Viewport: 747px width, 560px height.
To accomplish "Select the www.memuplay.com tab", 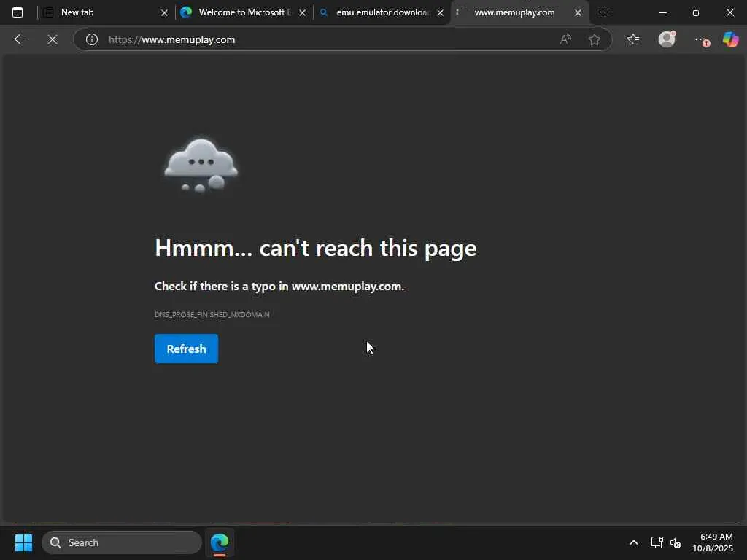I will pos(519,12).
